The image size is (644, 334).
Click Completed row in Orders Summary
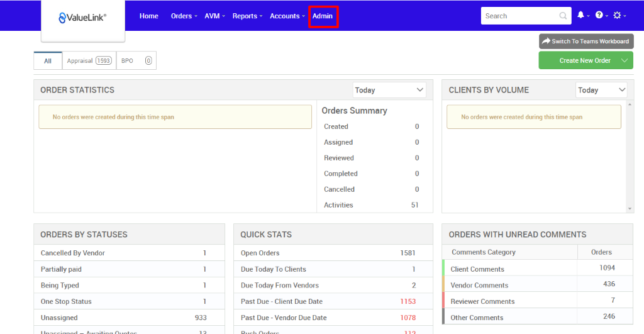click(371, 174)
